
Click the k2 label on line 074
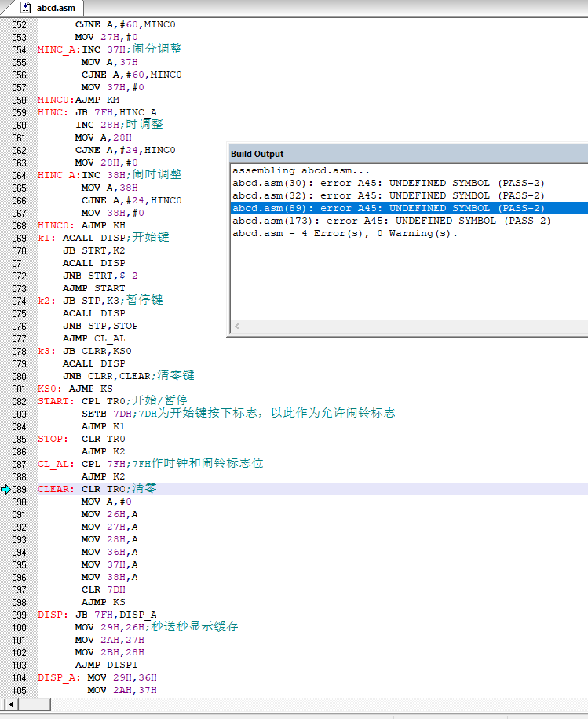[x=46, y=301]
